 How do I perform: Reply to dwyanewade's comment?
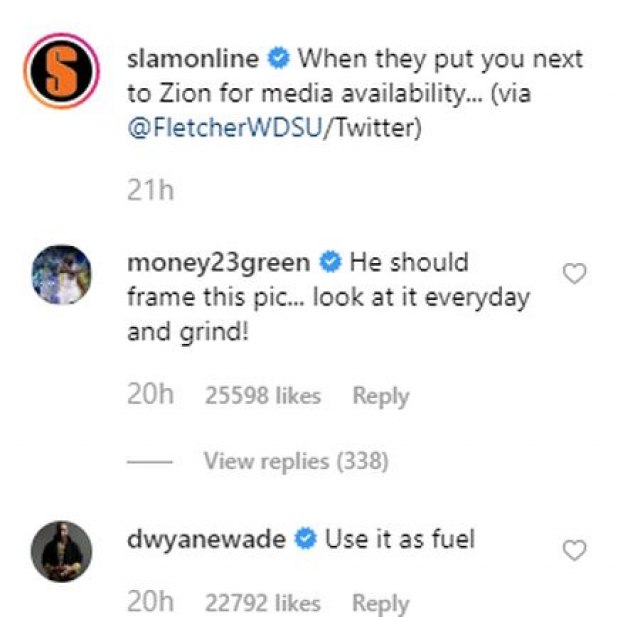point(381,604)
